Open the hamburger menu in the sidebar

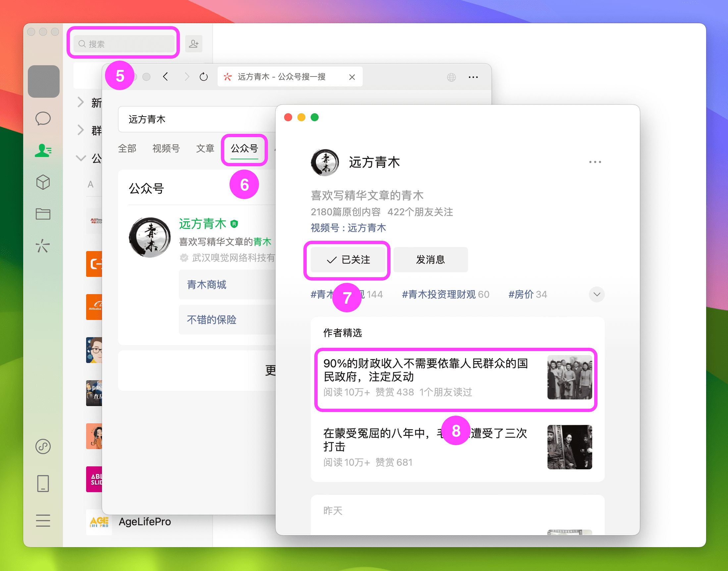pos(43,521)
